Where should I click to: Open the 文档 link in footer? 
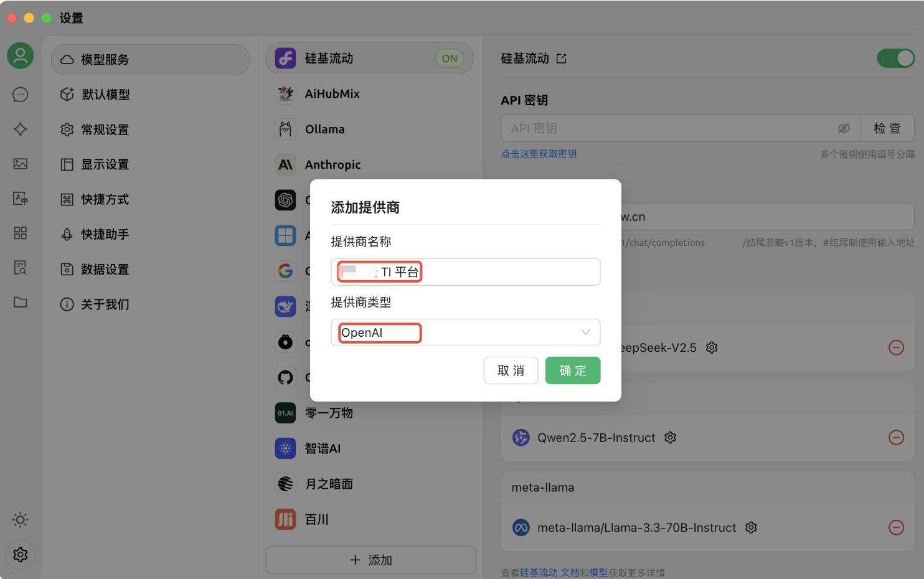click(x=570, y=573)
